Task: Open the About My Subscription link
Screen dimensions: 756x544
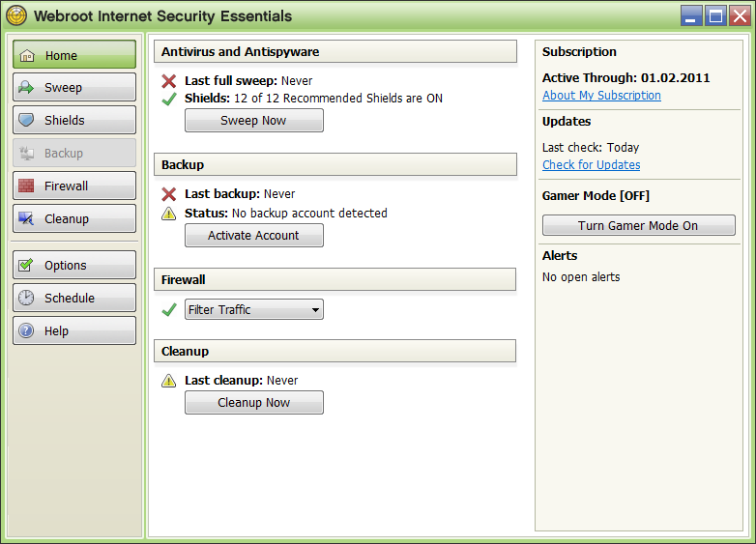Action: [601, 96]
